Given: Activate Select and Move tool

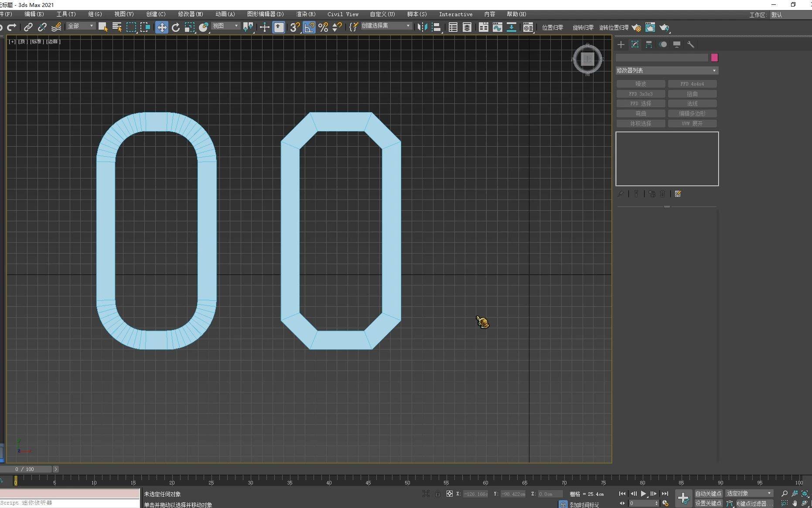Looking at the screenshot, I should coord(161,27).
